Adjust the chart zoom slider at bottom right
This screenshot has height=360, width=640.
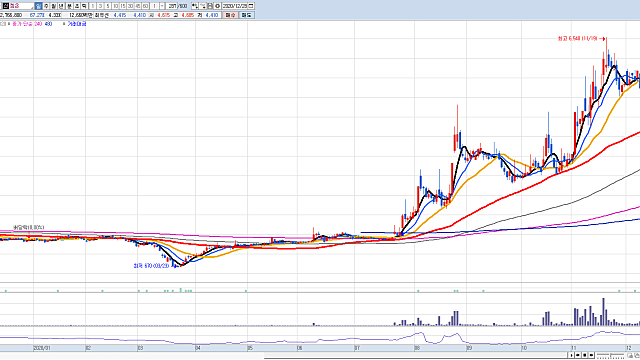[x=611, y=356]
